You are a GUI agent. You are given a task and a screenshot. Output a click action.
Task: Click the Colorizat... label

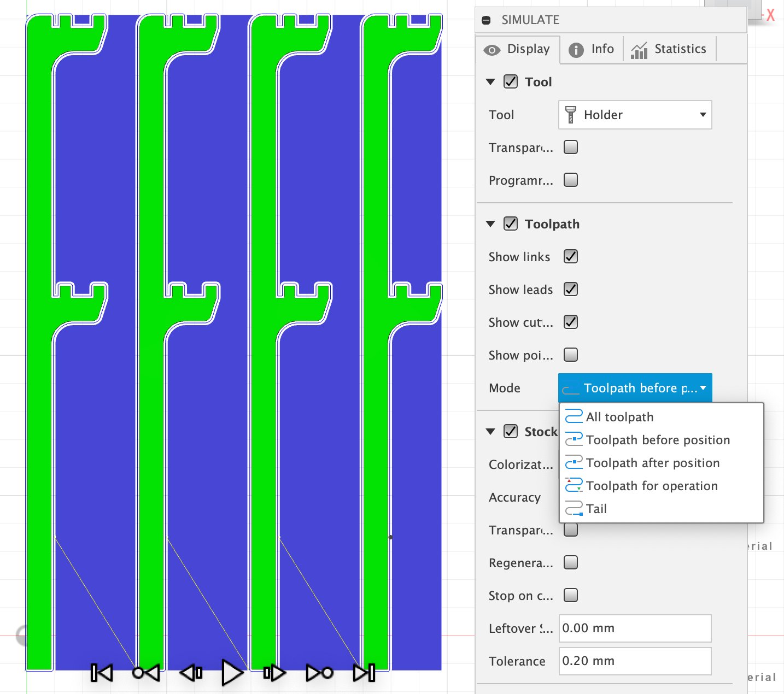(x=521, y=464)
